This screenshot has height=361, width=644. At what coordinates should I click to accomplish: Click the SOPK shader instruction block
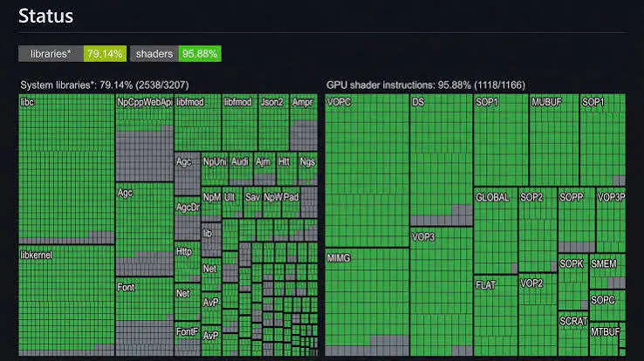tap(573, 282)
